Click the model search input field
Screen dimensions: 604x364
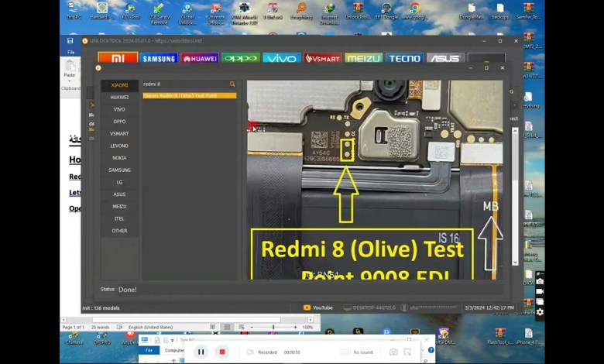point(184,84)
